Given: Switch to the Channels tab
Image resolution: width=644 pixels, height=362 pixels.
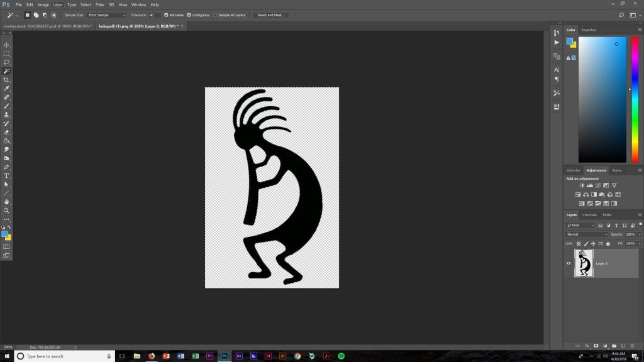Looking at the screenshot, I should [589, 215].
